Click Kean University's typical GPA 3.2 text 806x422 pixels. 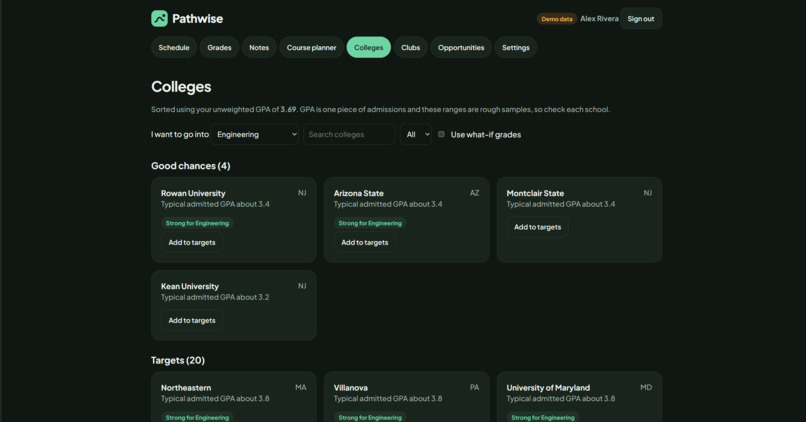(x=215, y=297)
